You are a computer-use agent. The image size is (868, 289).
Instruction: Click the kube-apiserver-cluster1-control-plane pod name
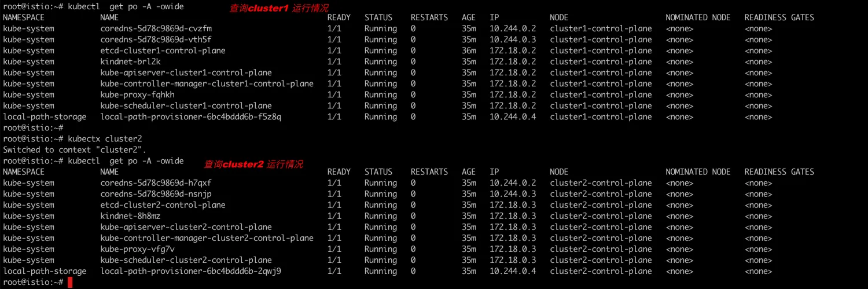tap(186, 72)
